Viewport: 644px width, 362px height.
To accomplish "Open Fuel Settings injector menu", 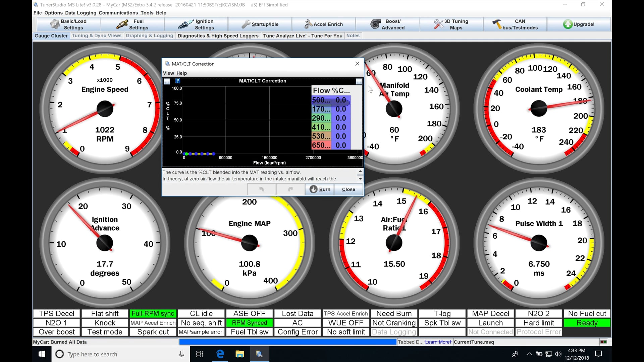I will pyautogui.click(x=132, y=24).
